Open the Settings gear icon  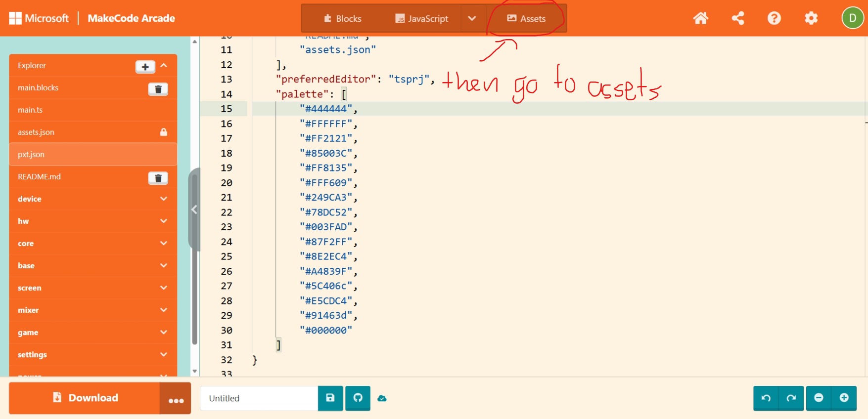pyautogui.click(x=811, y=18)
